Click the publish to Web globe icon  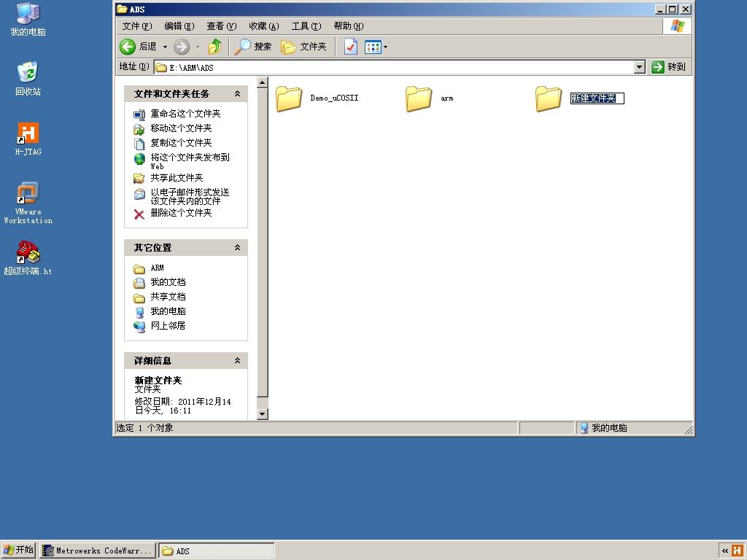tap(139, 158)
